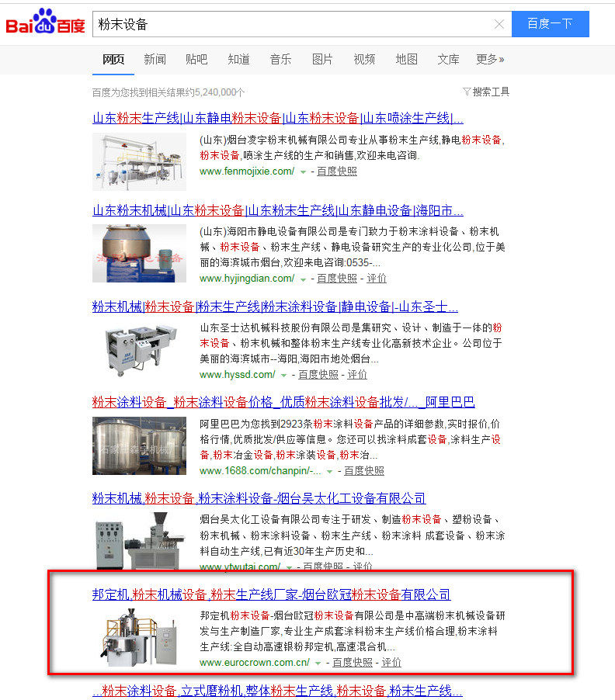Open 百度快照 for the fenmojixie.com result

337,172
